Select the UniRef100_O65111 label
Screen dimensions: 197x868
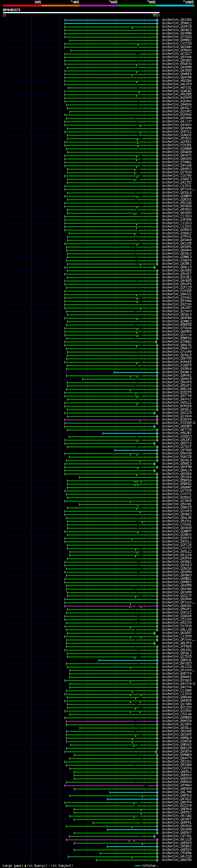pos(177,403)
